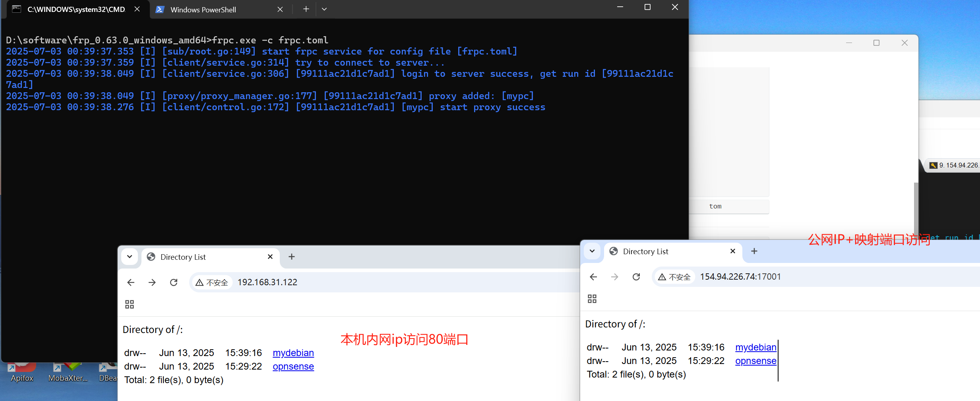Switch to the C:\WINDOWS\system32\CMD tab

76,10
